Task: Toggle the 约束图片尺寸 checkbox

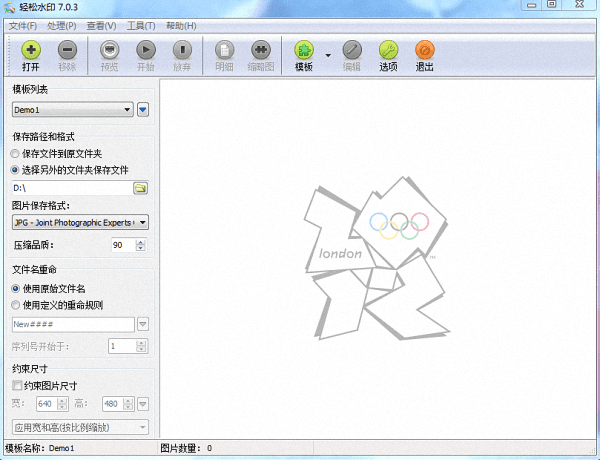Action: point(17,385)
